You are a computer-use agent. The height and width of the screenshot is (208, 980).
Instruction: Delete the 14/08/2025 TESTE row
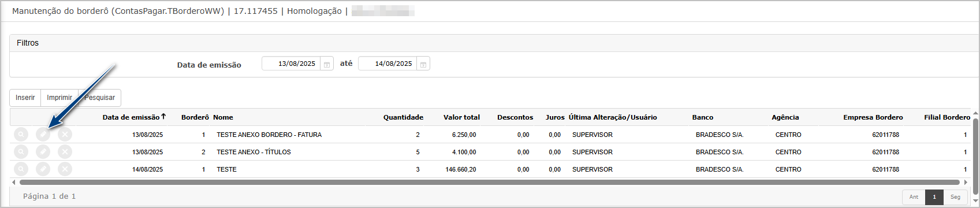point(65,169)
